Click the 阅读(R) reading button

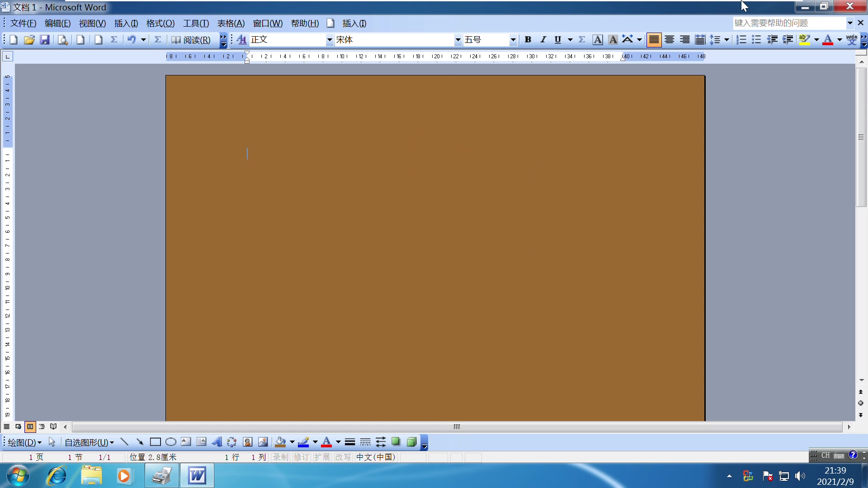191,40
